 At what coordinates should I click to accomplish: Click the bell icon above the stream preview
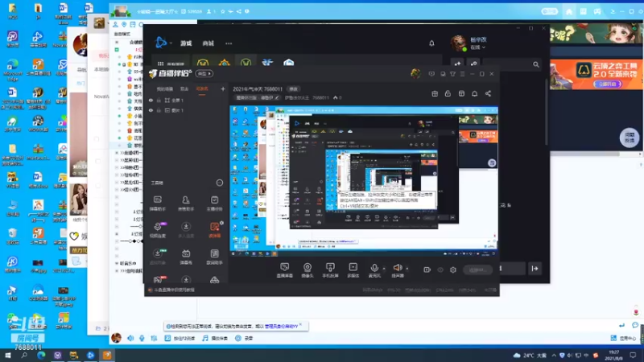coord(474,93)
